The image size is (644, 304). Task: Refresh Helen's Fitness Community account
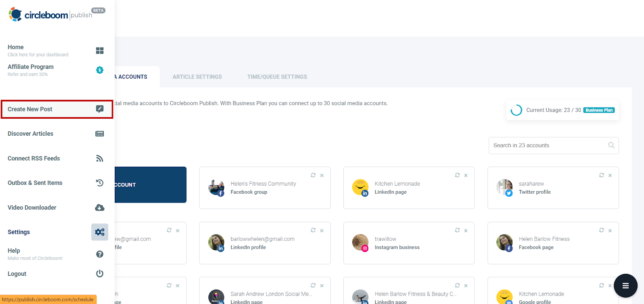click(313, 175)
